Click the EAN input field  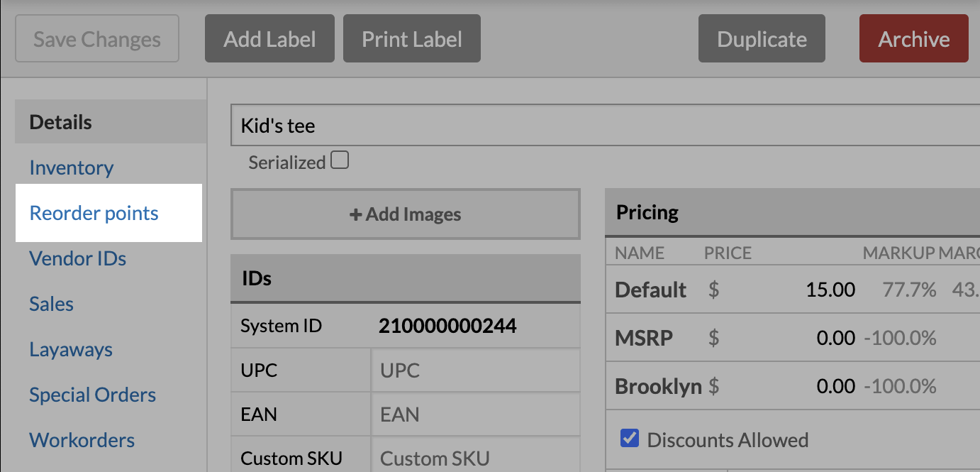[x=475, y=415]
